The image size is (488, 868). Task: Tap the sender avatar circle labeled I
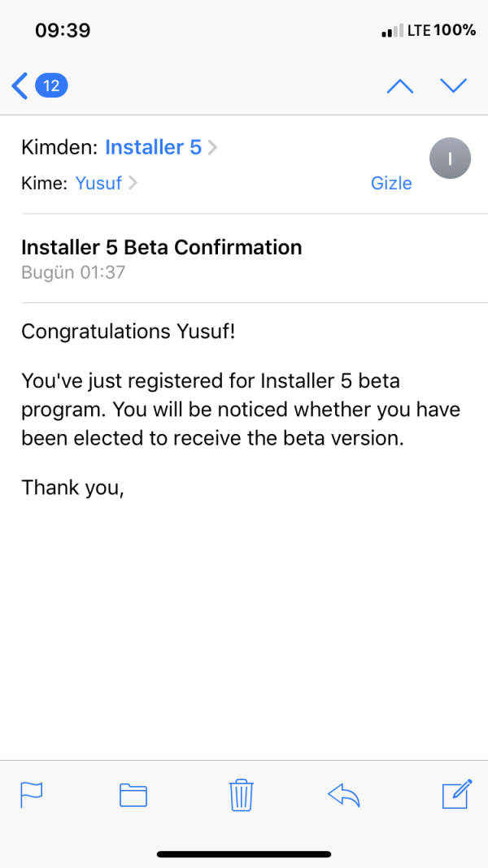(x=449, y=158)
